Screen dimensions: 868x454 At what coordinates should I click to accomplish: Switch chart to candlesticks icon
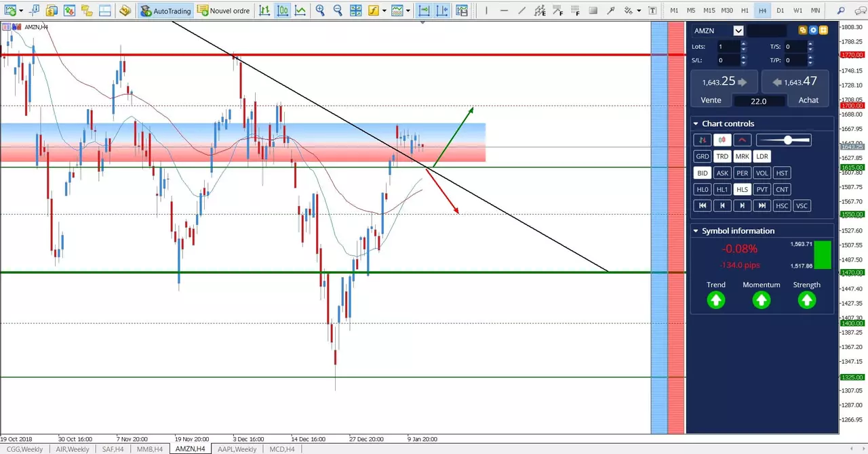[x=282, y=11]
